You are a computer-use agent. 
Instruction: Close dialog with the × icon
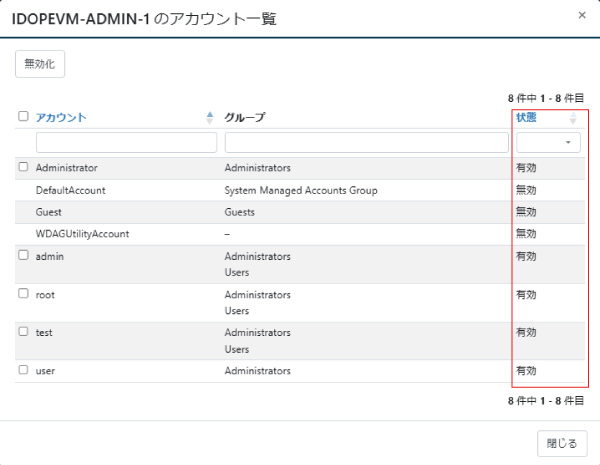tap(582, 16)
